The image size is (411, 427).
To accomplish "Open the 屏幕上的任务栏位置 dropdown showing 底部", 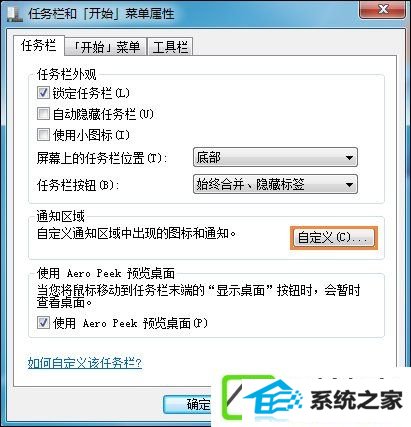I will tap(275, 157).
